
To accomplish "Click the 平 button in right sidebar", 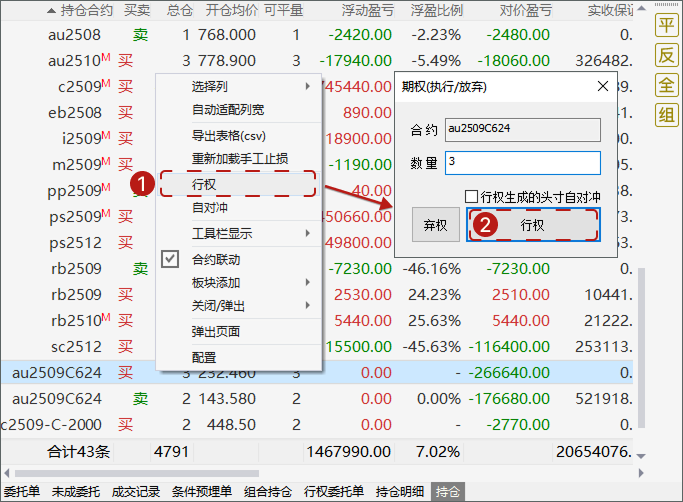I will pyautogui.click(x=666, y=25).
